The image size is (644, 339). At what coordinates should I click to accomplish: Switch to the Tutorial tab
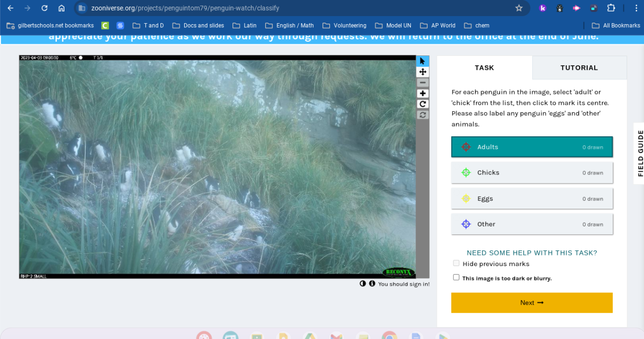click(x=579, y=67)
